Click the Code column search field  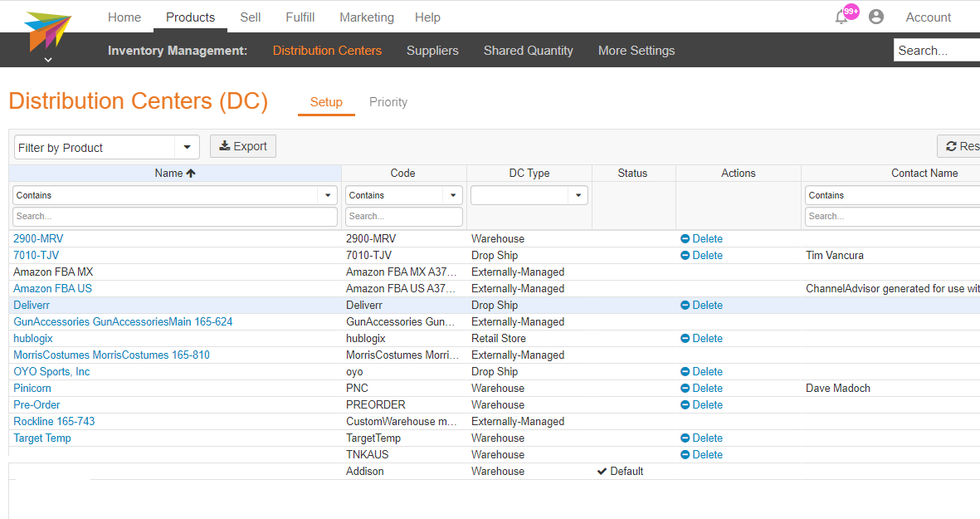pos(404,217)
